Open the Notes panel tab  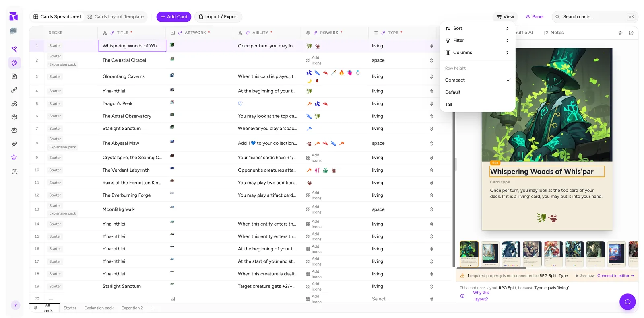pyautogui.click(x=554, y=33)
